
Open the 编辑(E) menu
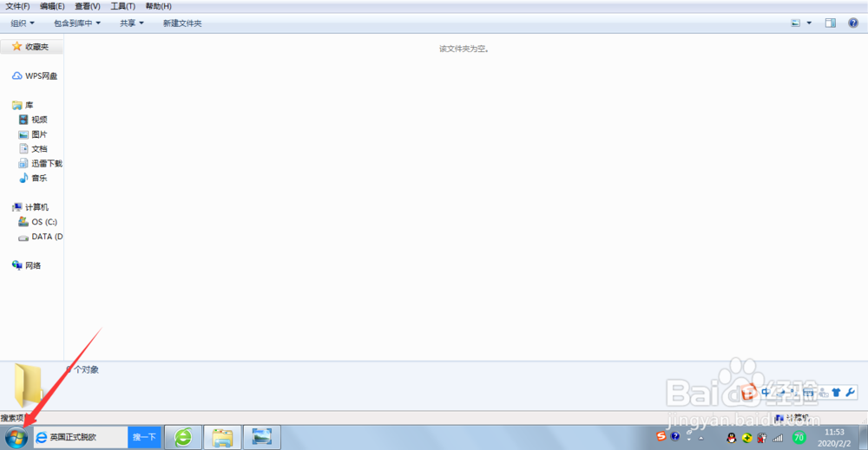pyautogui.click(x=52, y=6)
